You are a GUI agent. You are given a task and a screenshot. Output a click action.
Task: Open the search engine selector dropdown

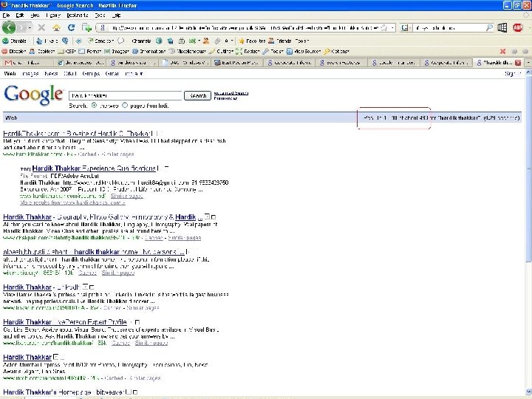(x=405, y=28)
